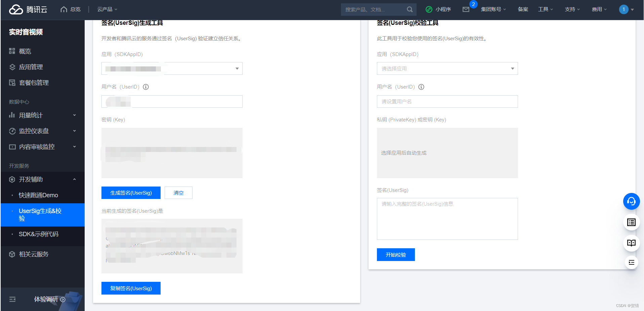Click the 开始校验 button

[396, 255]
